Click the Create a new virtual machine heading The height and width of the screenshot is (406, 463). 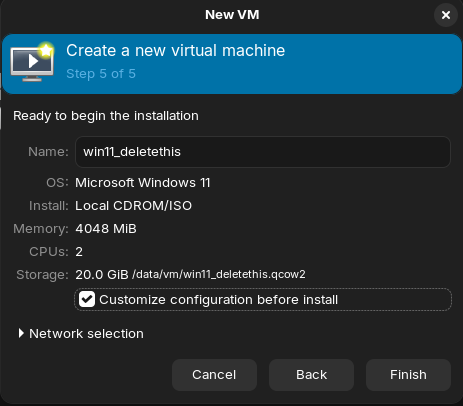pos(176,51)
